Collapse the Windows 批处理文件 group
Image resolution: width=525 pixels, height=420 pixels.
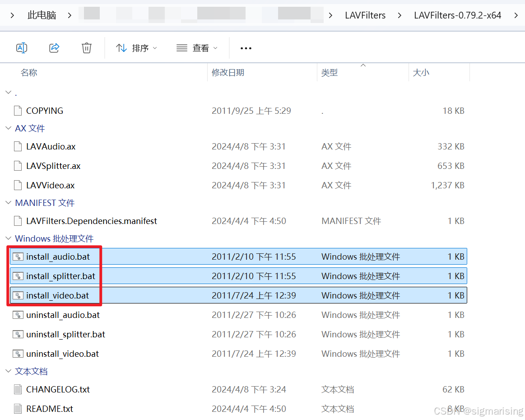point(9,238)
